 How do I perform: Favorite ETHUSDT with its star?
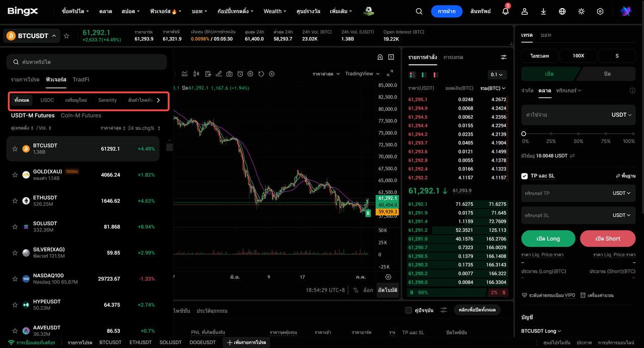pyautogui.click(x=15, y=201)
